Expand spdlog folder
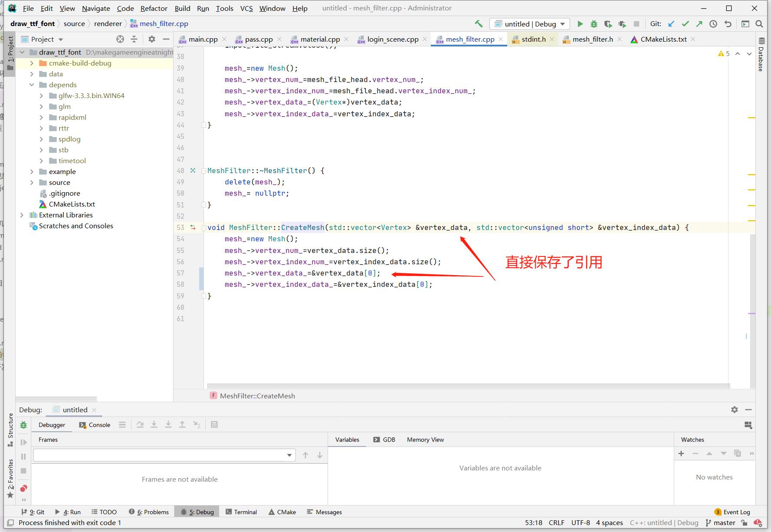The width and height of the screenshot is (771, 532). pyautogui.click(x=41, y=139)
